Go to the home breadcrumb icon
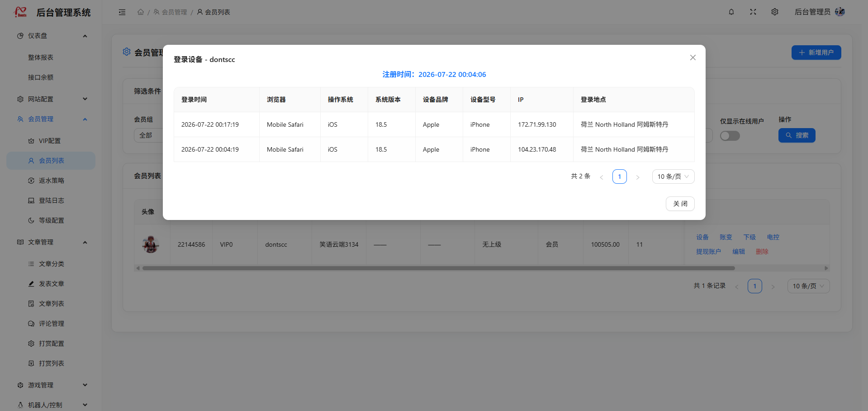The height and width of the screenshot is (411, 868). tap(141, 12)
